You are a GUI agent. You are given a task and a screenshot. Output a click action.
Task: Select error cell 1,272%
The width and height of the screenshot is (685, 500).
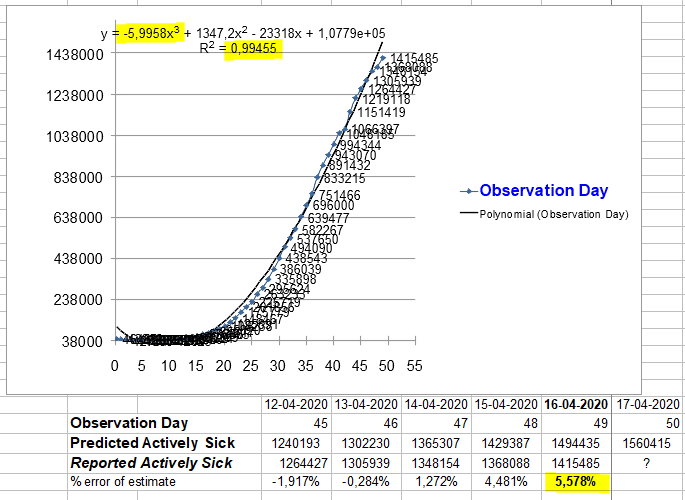436,482
